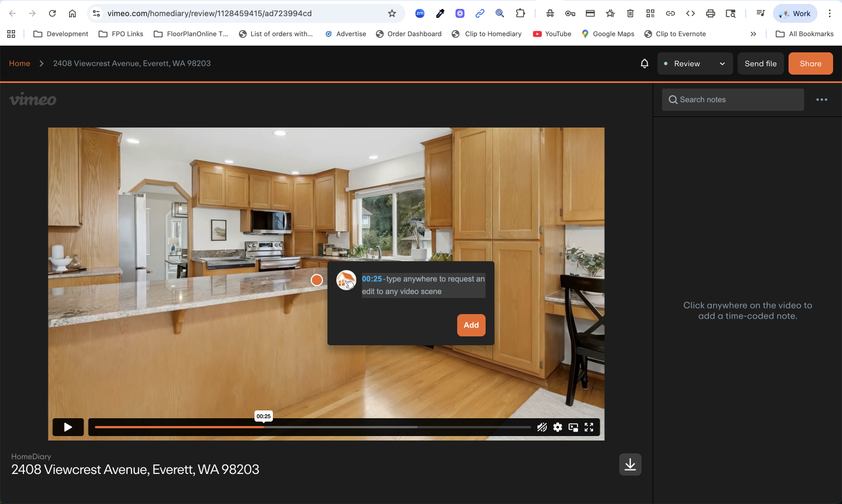Open the Google Maps bookmark
Image resolution: width=842 pixels, height=504 pixels.
[608, 33]
